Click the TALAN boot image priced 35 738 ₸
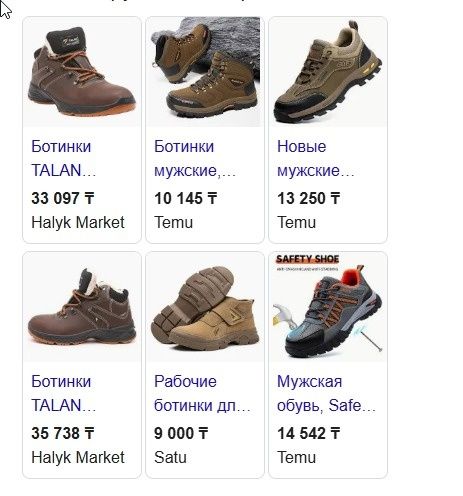 (x=82, y=307)
